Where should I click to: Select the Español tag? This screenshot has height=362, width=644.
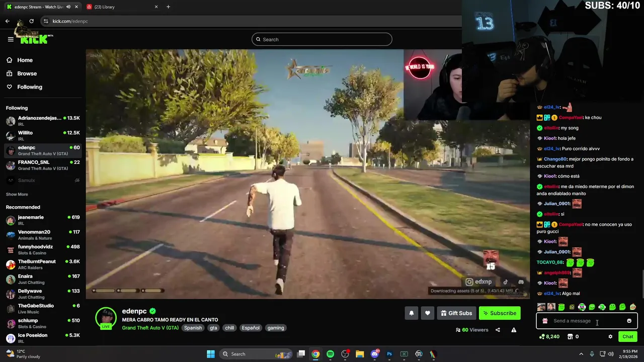[251, 328]
